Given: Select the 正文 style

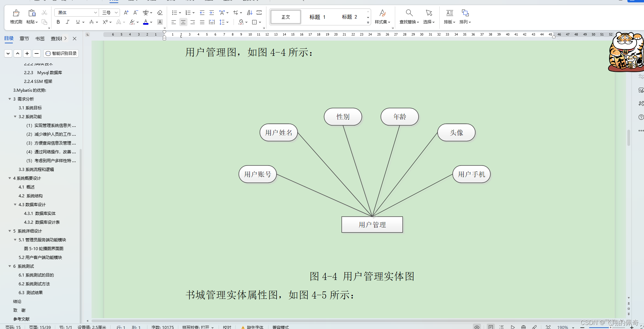Looking at the screenshot, I should 285,17.
